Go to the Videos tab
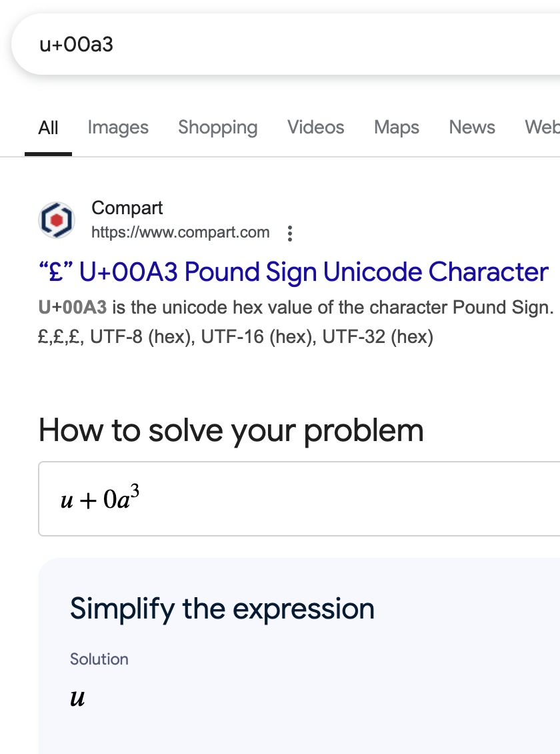Viewport: 560px width, 754px height. tap(315, 127)
